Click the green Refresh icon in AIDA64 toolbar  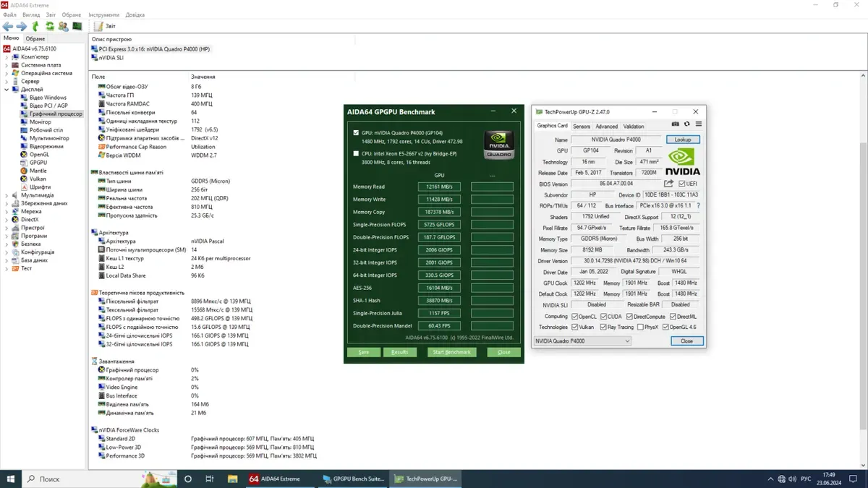coord(49,26)
